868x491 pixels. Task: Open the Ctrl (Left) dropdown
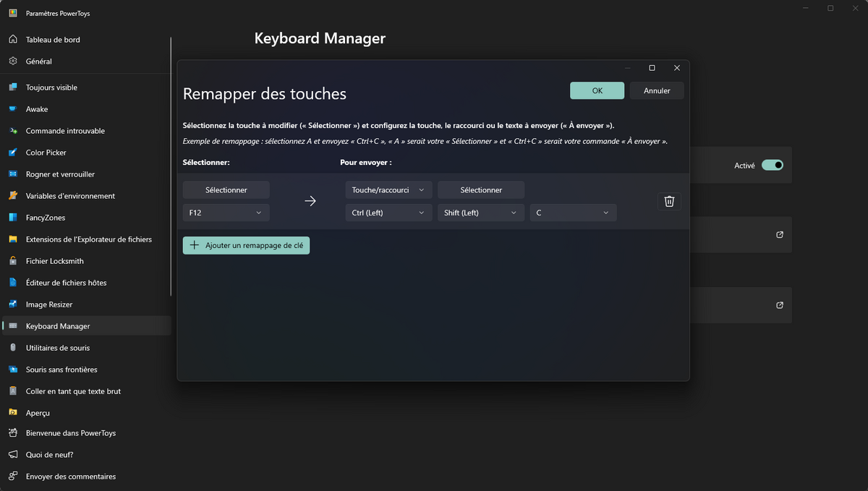pyautogui.click(x=388, y=213)
